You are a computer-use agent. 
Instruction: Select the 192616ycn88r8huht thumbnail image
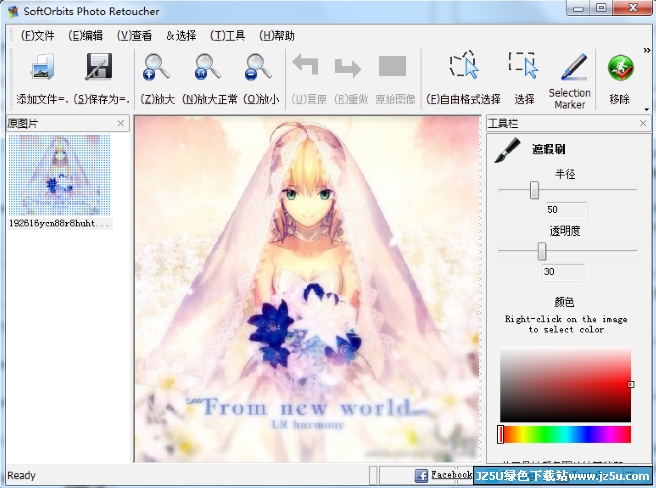point(59,175)
